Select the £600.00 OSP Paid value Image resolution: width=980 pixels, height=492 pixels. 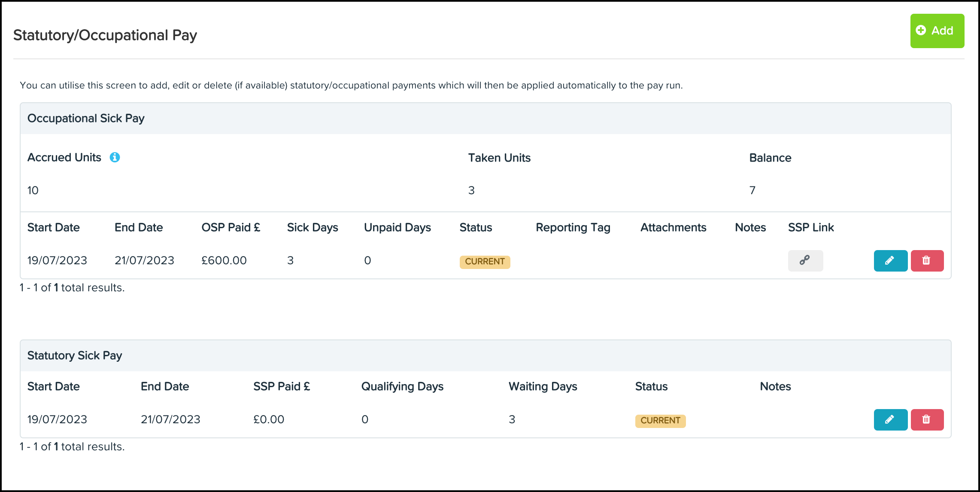[x=224, y=260]
